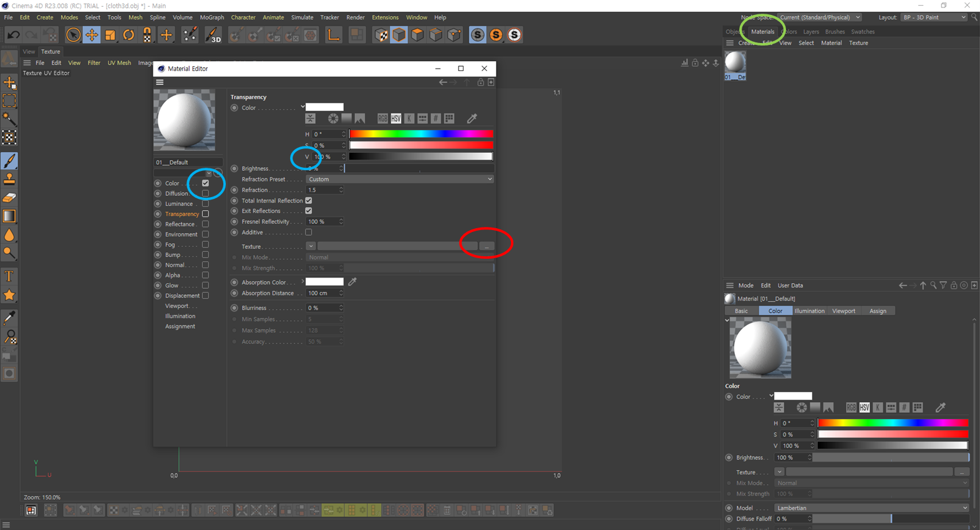980x530 pixels.
Task: Open the Materials tab
Action: point(762,32)
